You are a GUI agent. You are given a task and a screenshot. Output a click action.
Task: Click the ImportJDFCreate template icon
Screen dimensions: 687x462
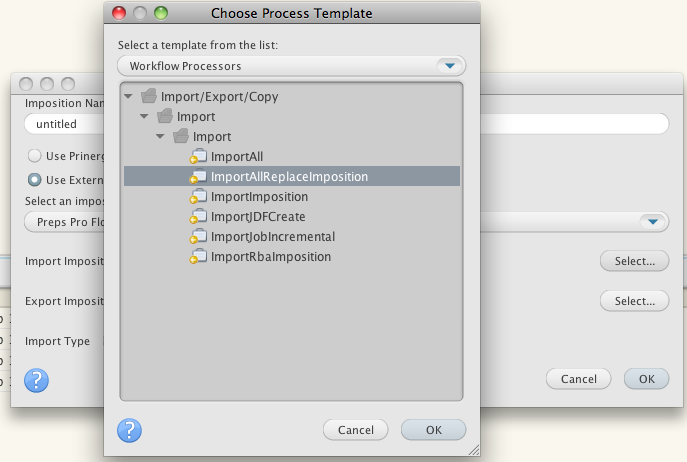coord(198,216)
